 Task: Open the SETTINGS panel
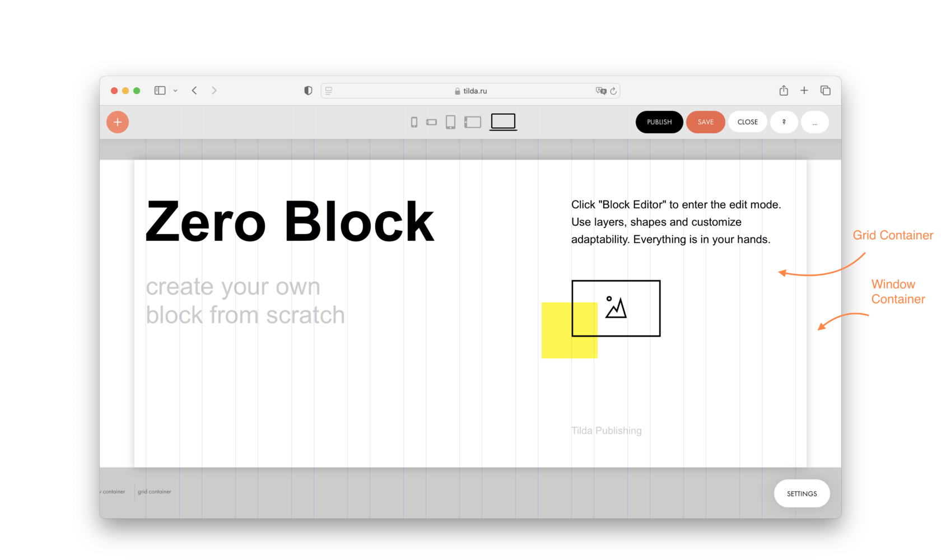(802, 493)
